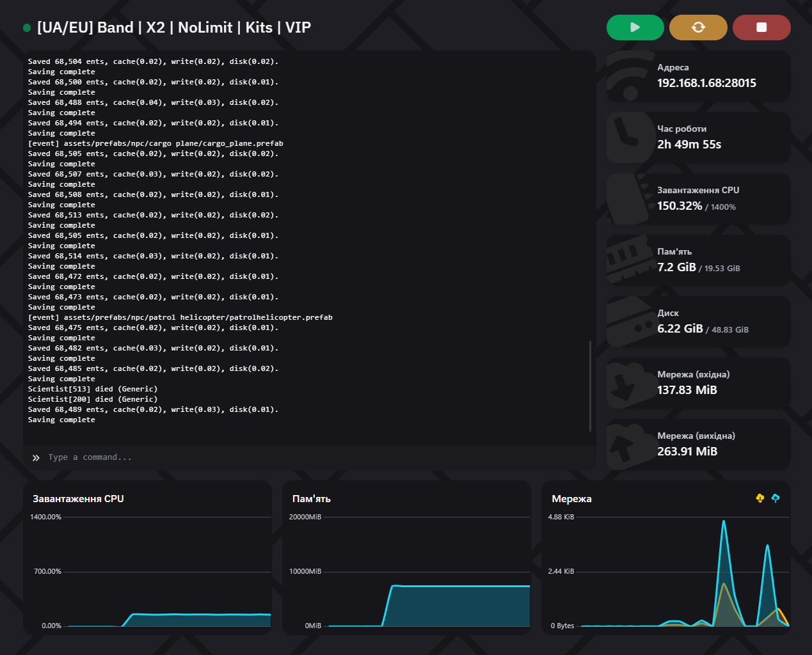Click the 'Scientist[200] died (Generic)' log line
The image size is (812, 655).
coord(93,399)
